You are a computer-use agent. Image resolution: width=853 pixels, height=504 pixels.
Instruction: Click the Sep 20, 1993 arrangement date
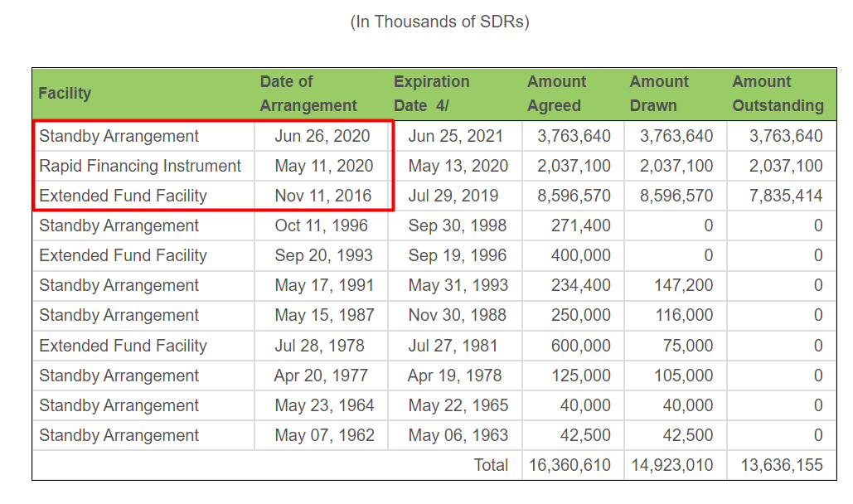click(x=324, y=255)
